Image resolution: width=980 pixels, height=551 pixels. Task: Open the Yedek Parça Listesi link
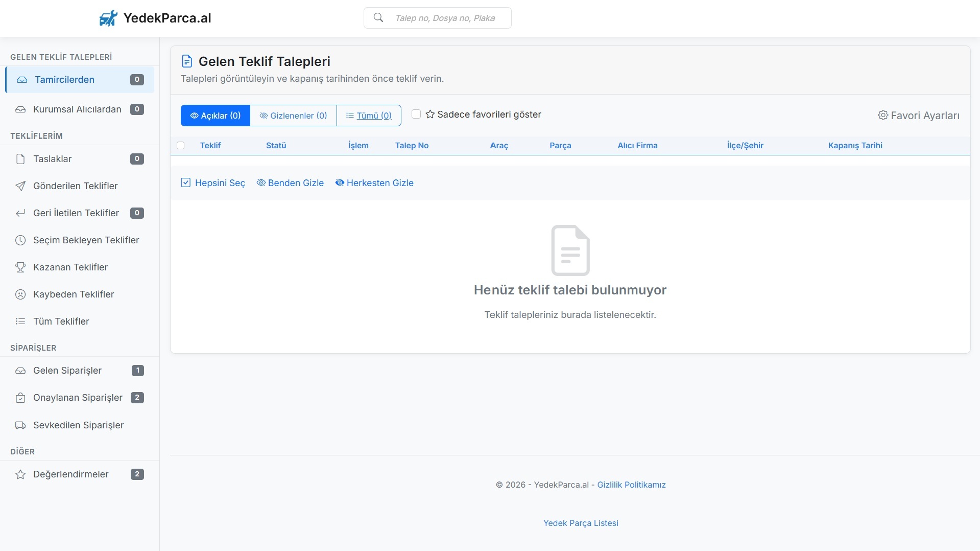[x=581, y=523]
